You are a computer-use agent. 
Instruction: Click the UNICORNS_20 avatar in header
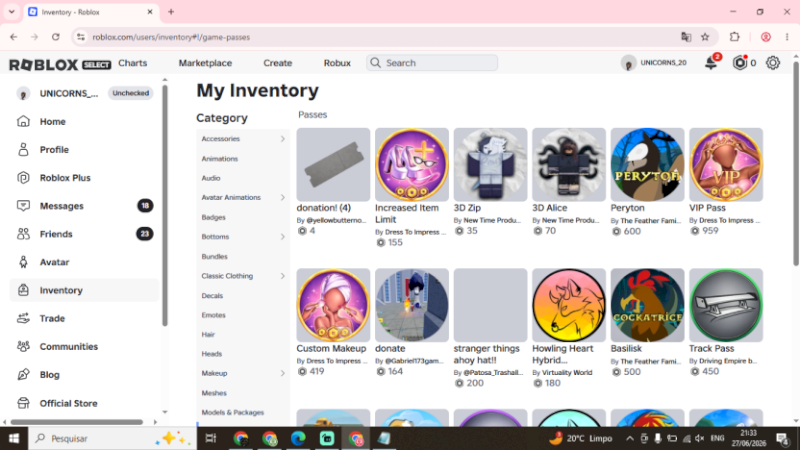tap(629, 63)
